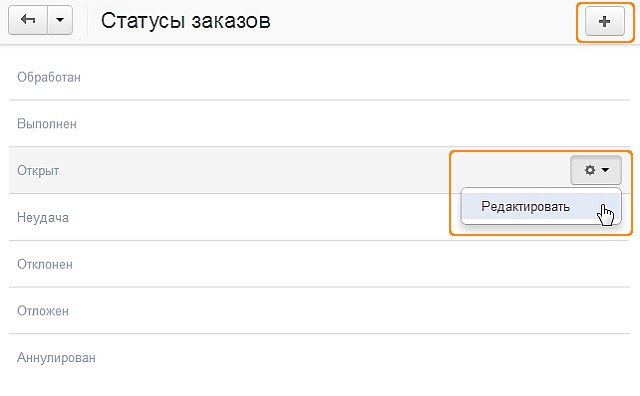Select the Выполнен status

pos(47,124)
